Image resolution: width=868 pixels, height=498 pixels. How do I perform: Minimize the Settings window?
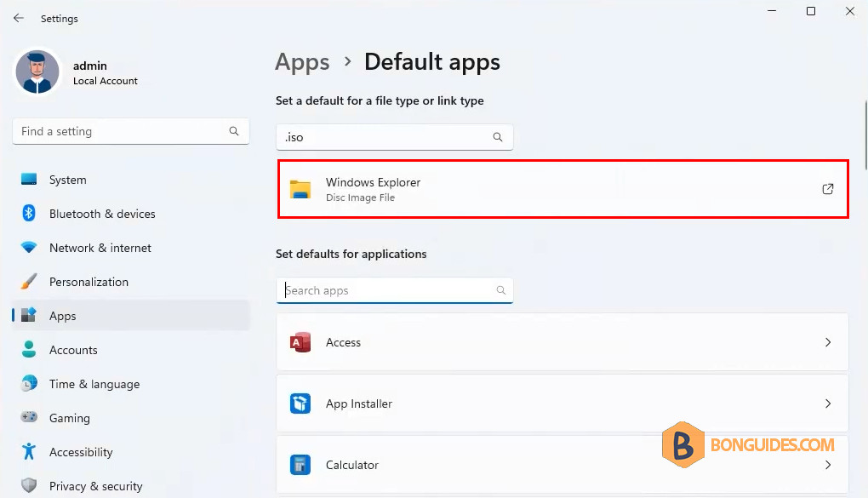pos(772,11)
